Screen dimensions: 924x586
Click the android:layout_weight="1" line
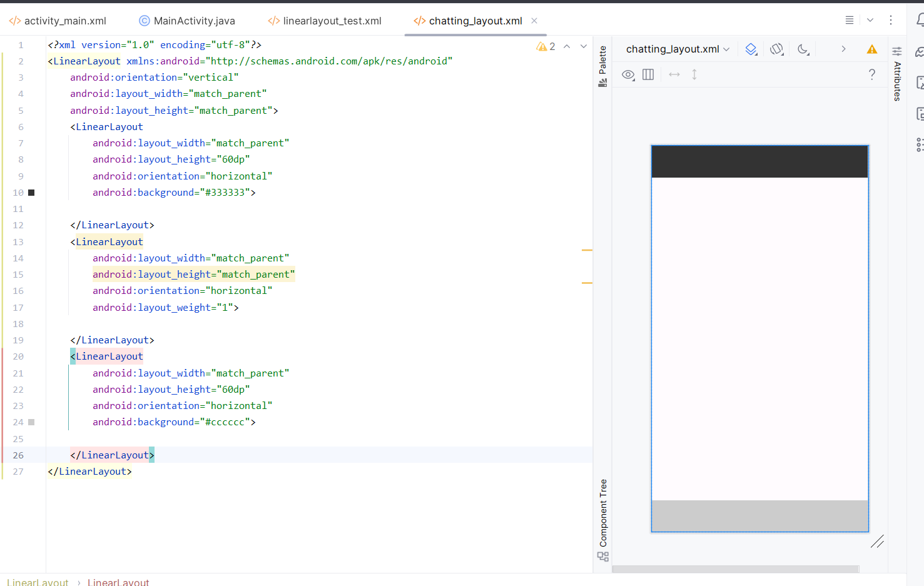click(166, 308)
